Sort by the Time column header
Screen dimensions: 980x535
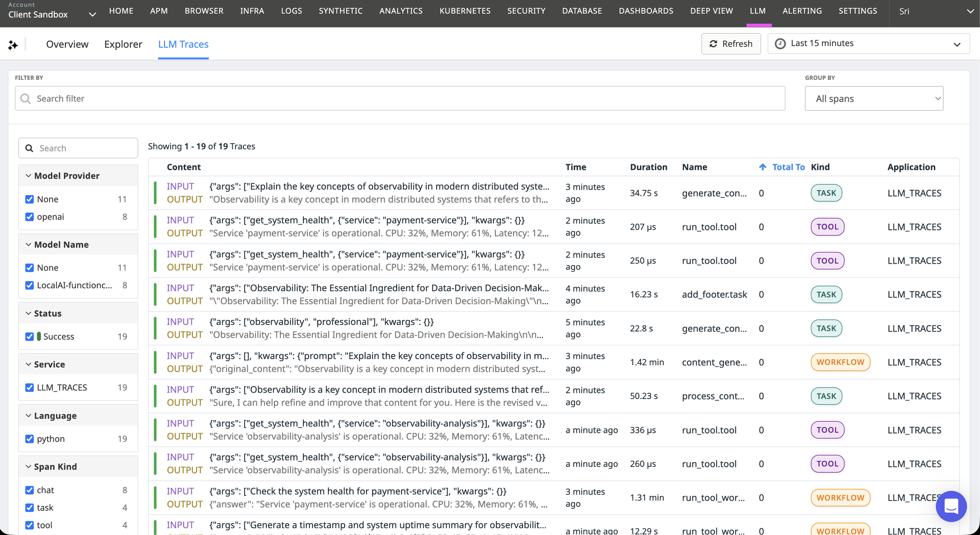(576, 167)
